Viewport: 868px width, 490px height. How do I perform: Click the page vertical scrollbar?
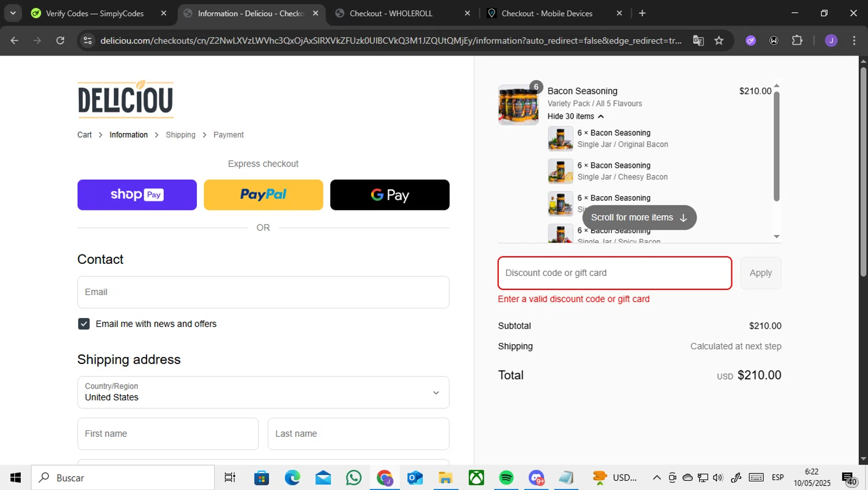863,171
